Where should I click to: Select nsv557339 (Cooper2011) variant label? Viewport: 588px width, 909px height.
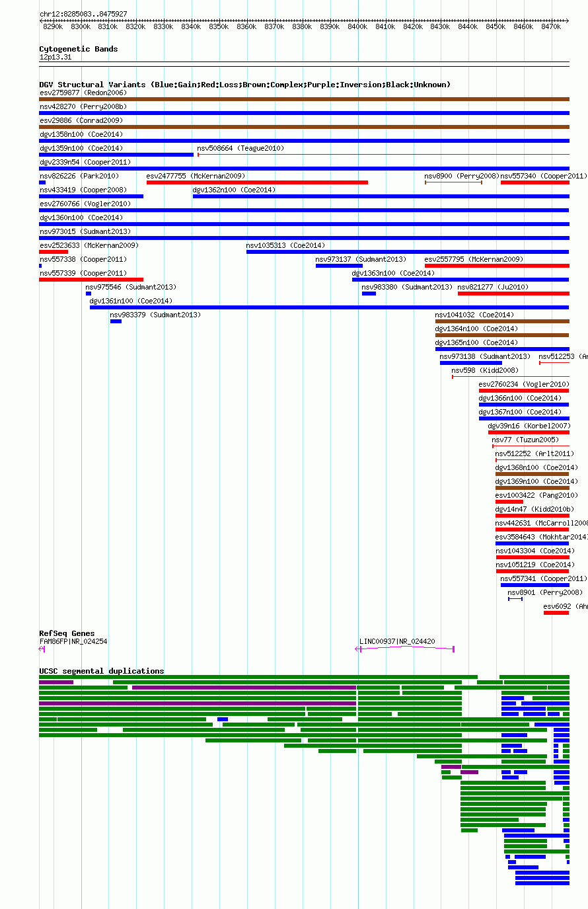[x=83, y=274]
